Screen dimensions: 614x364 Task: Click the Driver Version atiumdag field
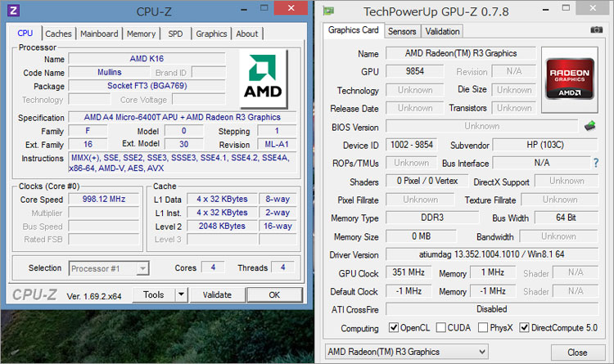coord(492,254)
